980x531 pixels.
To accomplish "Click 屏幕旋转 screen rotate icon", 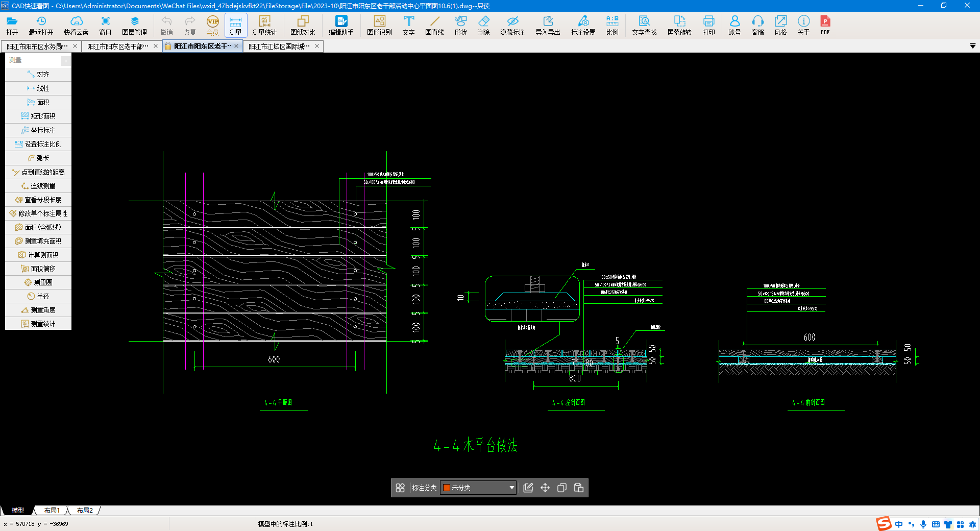I will 679,25.
